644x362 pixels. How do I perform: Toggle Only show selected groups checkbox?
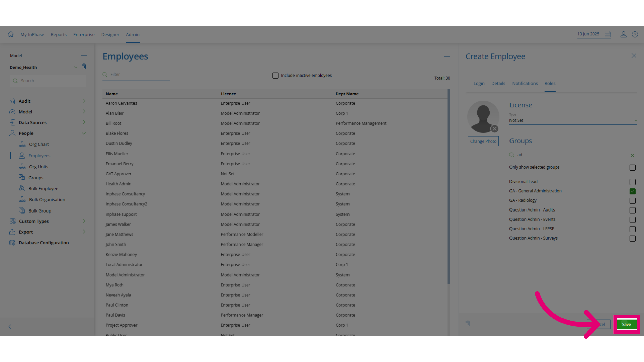coord(632,167)
